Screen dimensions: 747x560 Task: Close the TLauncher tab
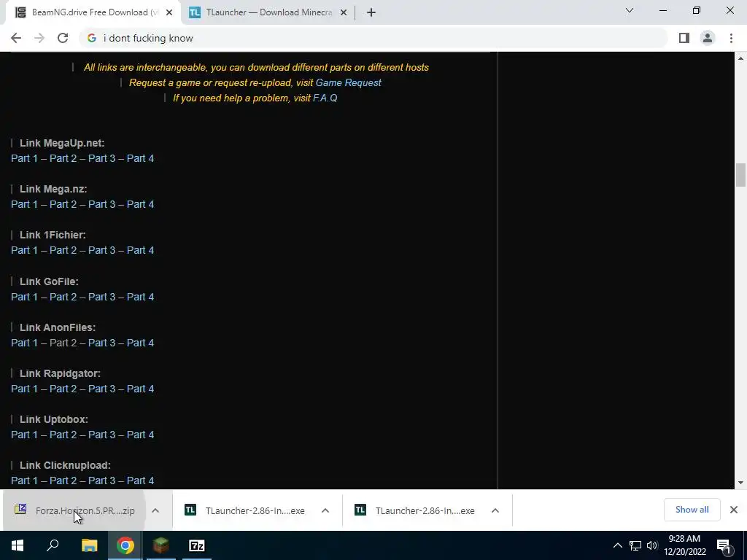(x=344, y=12)
